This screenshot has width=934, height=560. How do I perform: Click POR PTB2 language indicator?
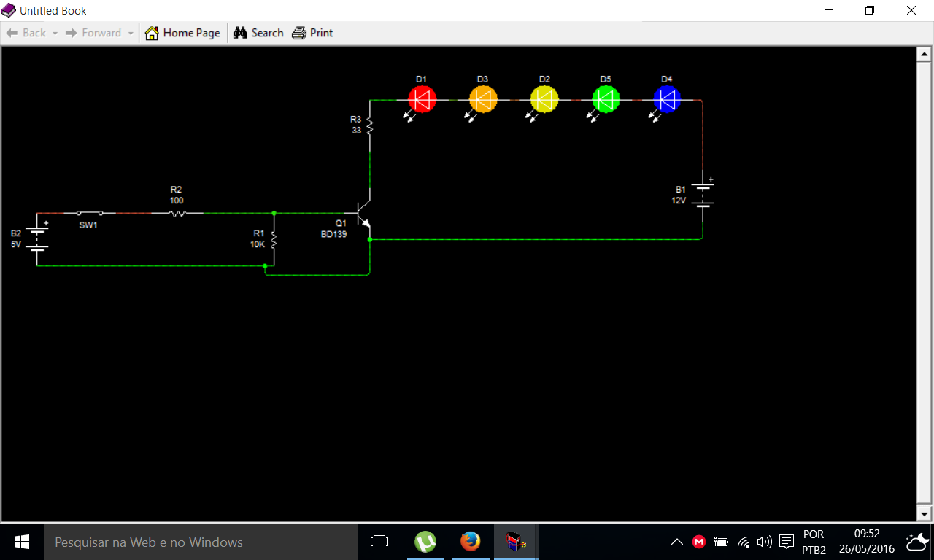(x=814, y=542)
